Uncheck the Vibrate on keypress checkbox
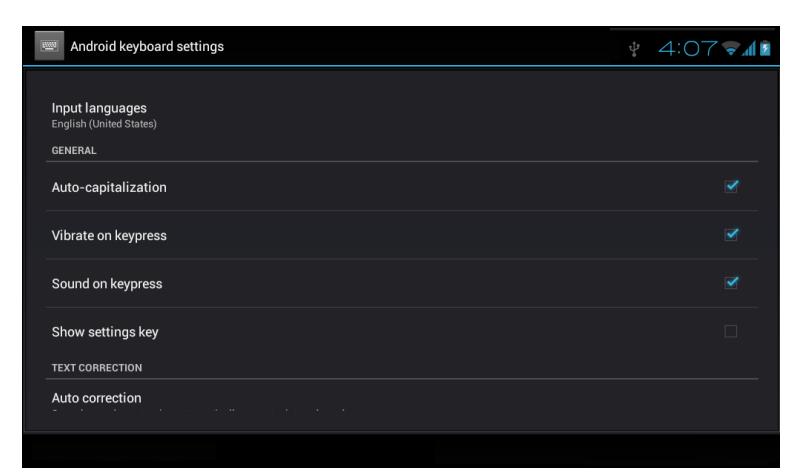The image size is (796, 474). coord(731,235)
